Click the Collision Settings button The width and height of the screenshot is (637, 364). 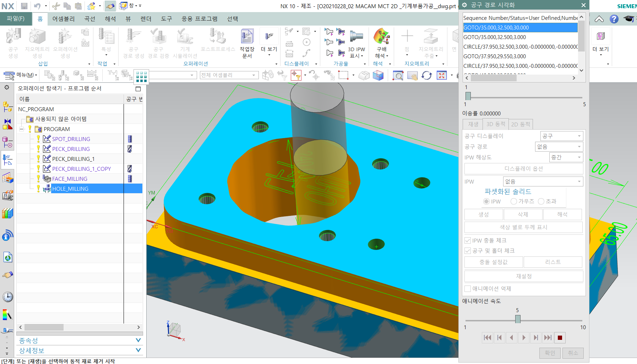pos(494,262)
